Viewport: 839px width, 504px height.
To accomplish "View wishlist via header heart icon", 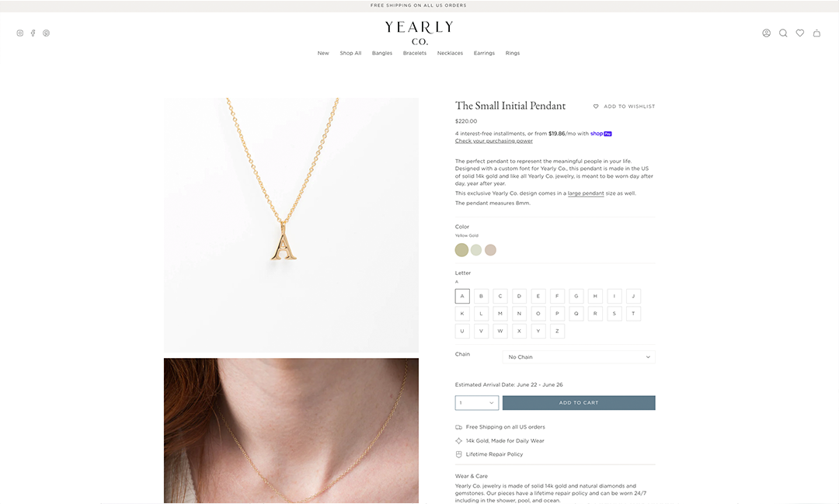I will pos(800,33).
